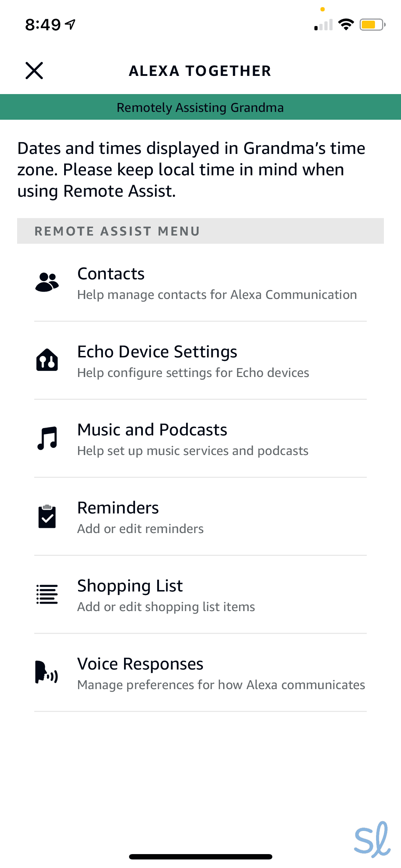Screen dimensions: 401x868
Task: Tap the Remote Assist Menu header
Action: (200, 231)
